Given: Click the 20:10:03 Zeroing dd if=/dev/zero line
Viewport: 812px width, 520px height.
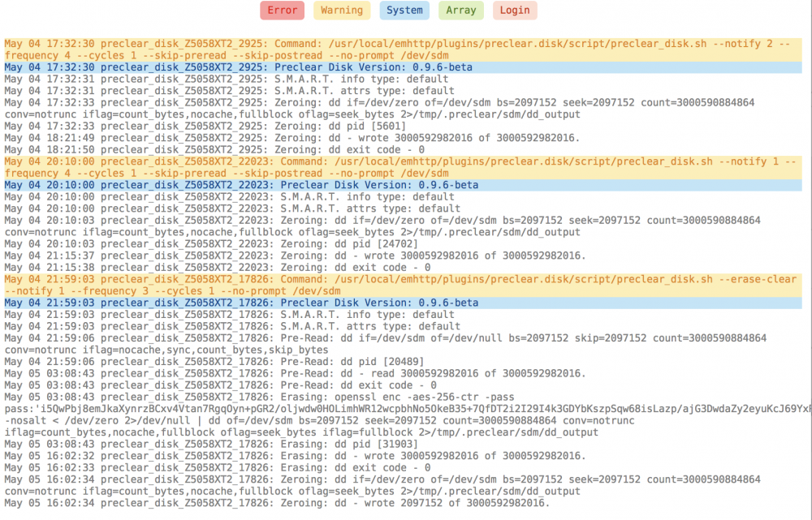Looking at the screenshot, I should click(382, 226).
